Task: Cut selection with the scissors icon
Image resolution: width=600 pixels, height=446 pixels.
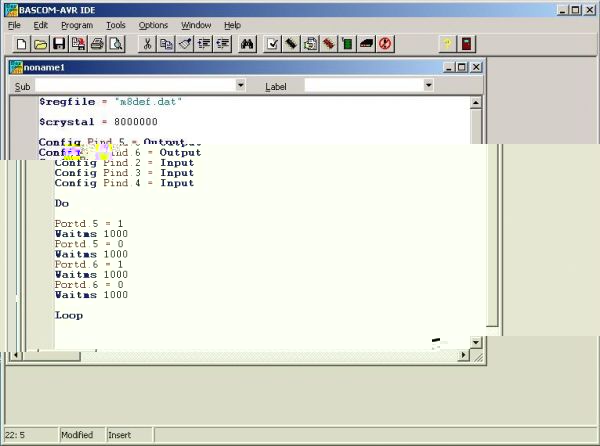Action: (148, 44)
